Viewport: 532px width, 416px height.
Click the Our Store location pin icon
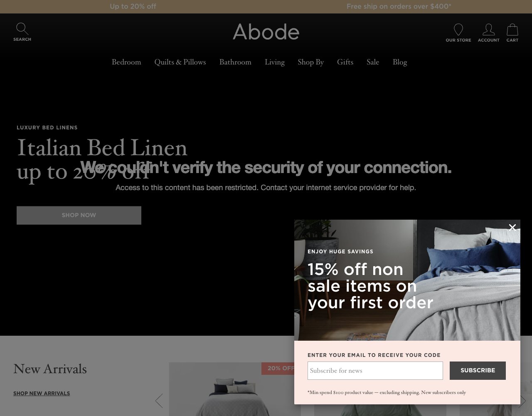458,30
